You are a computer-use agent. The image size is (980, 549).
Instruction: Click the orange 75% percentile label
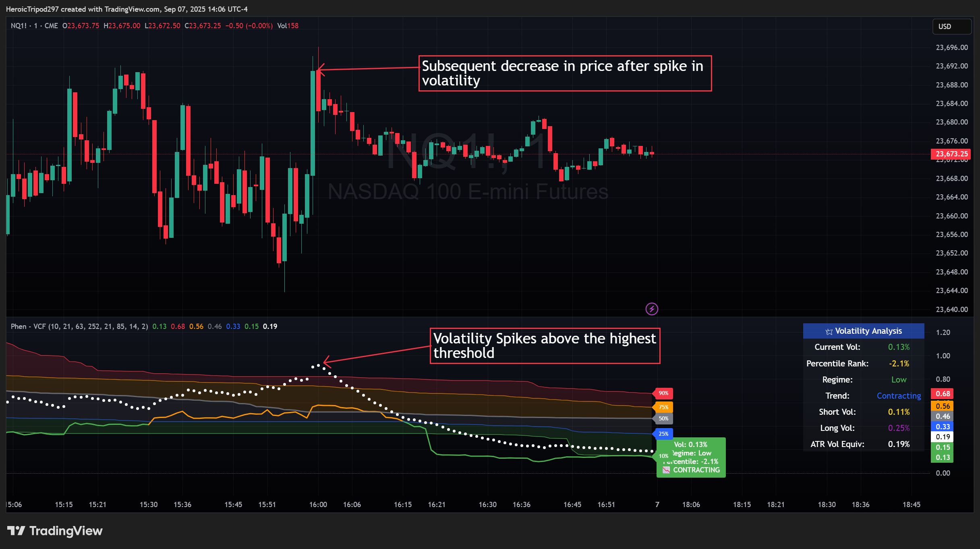[663, 407]
